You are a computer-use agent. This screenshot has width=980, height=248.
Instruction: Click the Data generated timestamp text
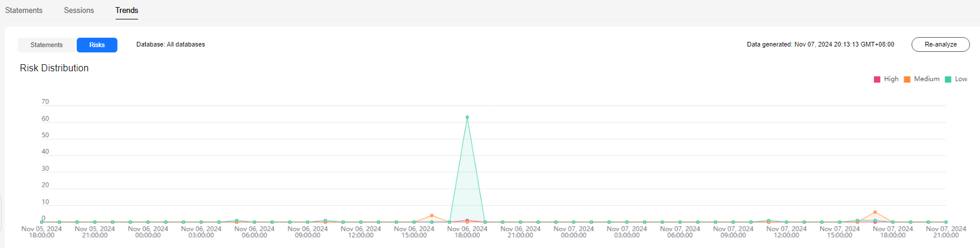pos(821,45)
